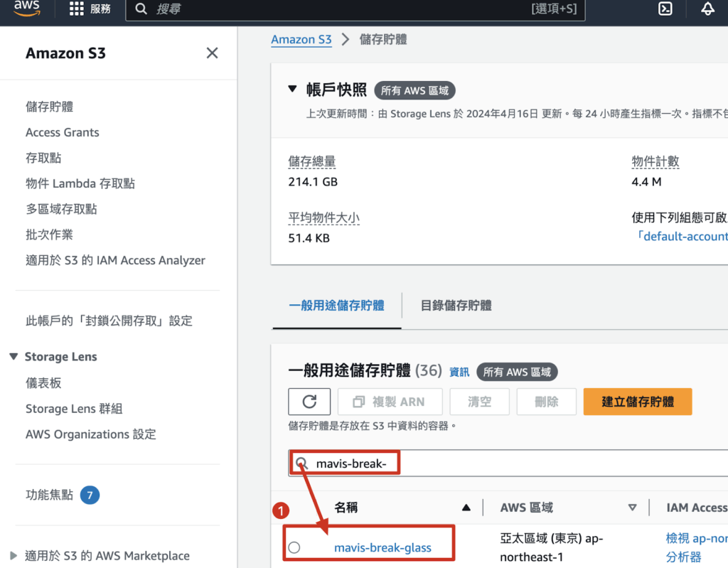This screenshot has height=568, width=728.
Task: Open the mavis-break-glass bucket link
Action: click(382, 547)
